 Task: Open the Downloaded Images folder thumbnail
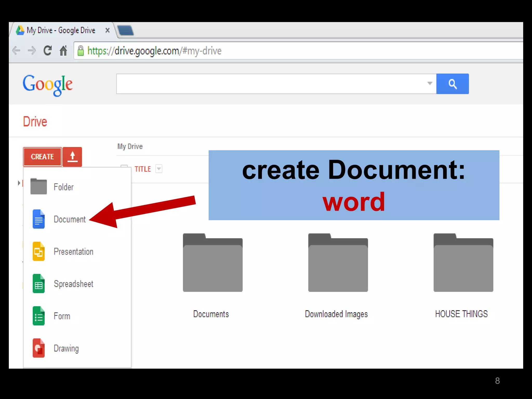[338, 263]
